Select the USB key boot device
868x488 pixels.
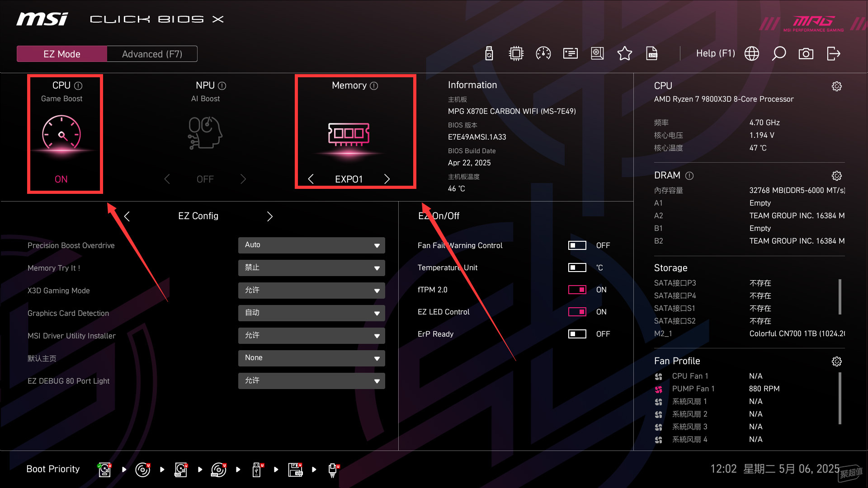coord(257,469)
